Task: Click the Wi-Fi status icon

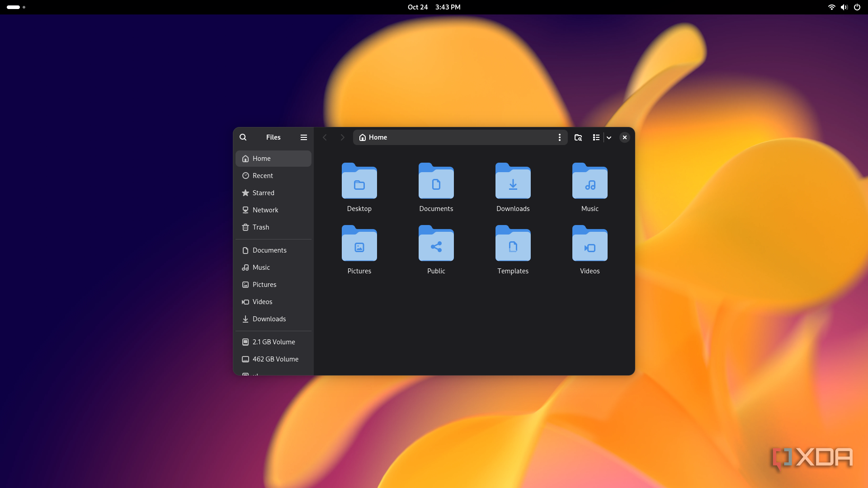Action: (831, 7)
